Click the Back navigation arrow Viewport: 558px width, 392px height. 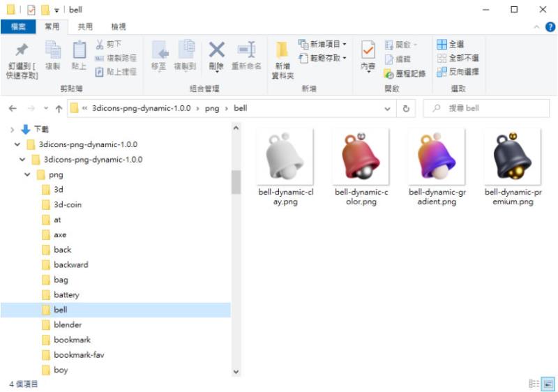pos(13,109)
